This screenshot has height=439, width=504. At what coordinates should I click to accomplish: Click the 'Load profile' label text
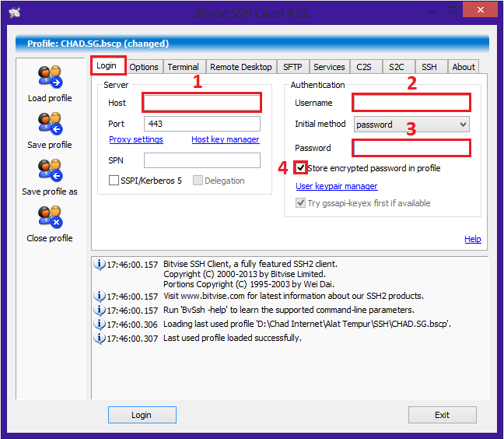tap(50, 98)
